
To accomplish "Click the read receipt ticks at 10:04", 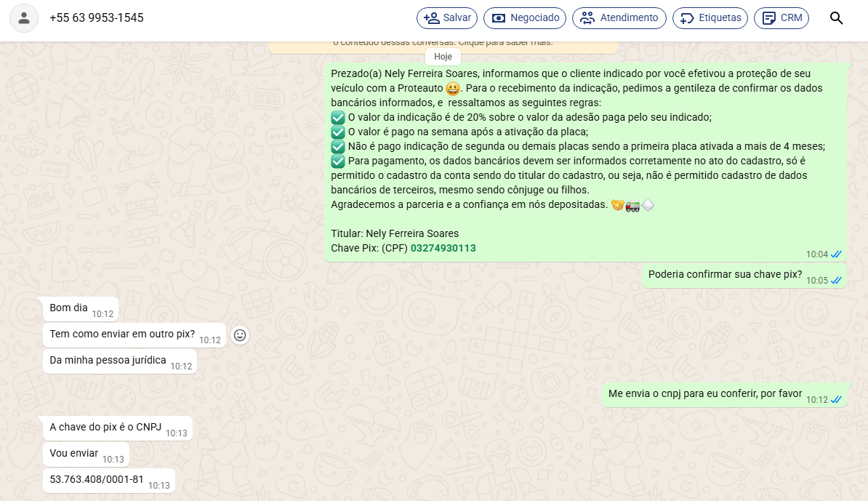I will [836, 254].
